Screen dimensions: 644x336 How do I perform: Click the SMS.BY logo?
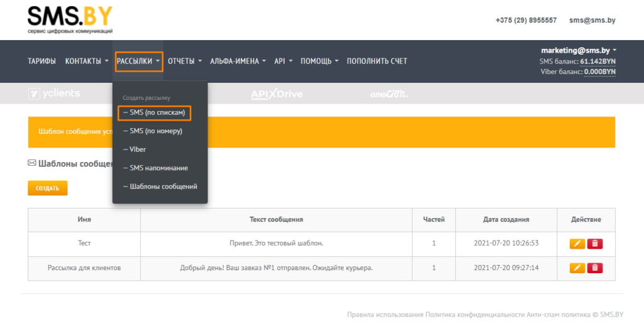[x=70, y=19]
